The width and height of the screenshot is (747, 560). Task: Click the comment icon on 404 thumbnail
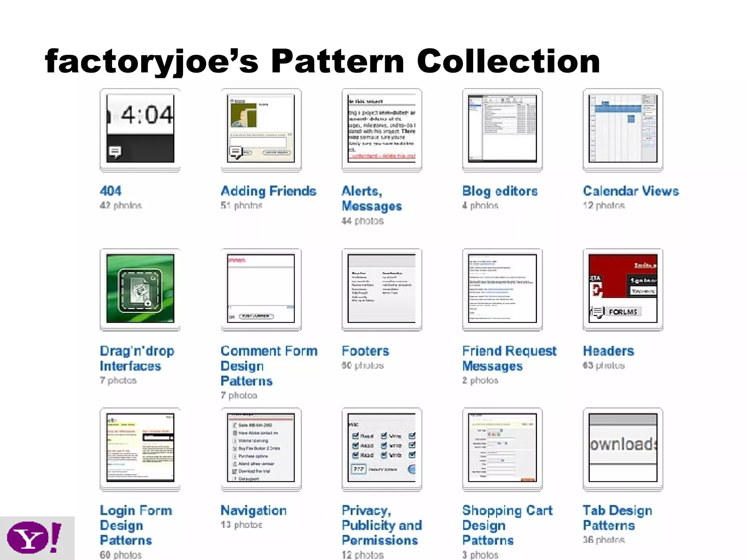(x=115, y=152)
